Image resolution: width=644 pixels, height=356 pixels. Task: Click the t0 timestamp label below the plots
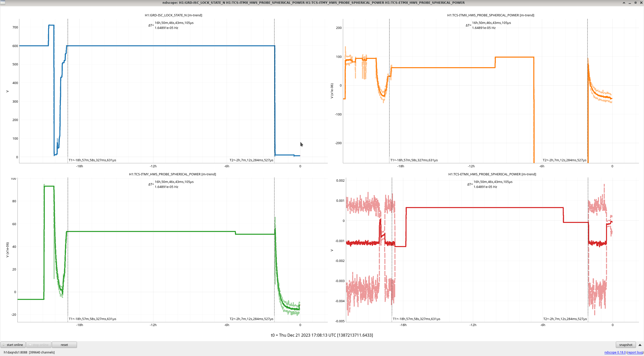(322, 335)
